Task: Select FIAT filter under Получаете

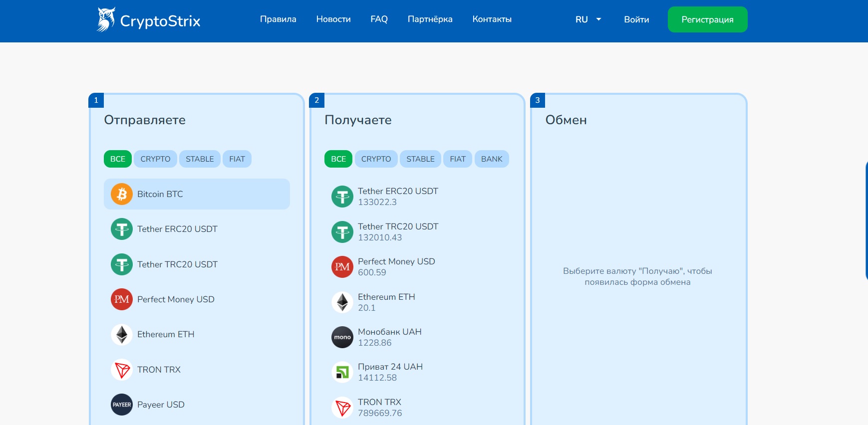Action: (x=458, y=159)
